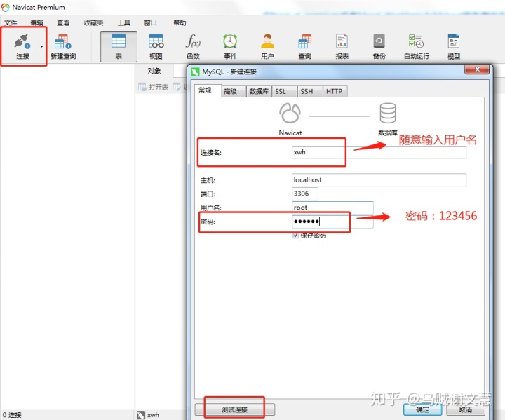Close the MySQL 新建连接 dialog
The width and height of the screenshot is (505, 420).
click(478, 69)
